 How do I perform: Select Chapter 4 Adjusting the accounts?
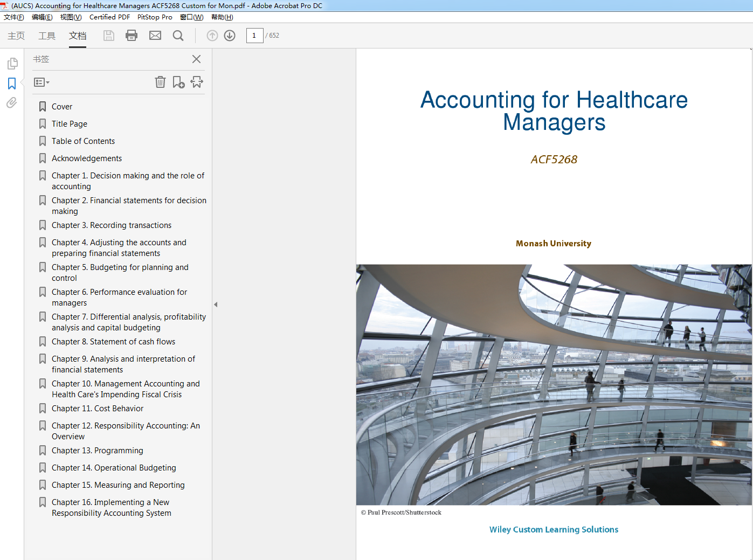119,248
